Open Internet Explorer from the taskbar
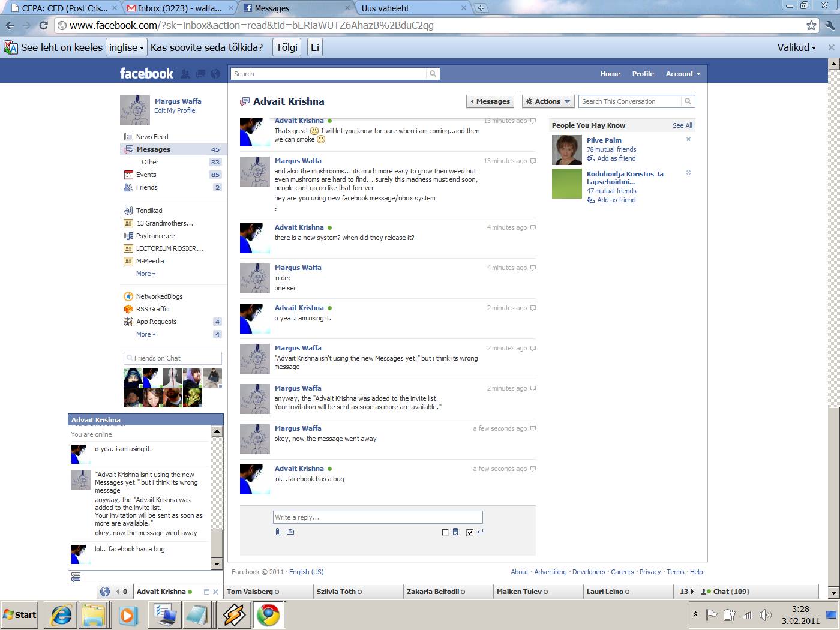Viewport: 840px width, 630px height. tap(61, 615)
